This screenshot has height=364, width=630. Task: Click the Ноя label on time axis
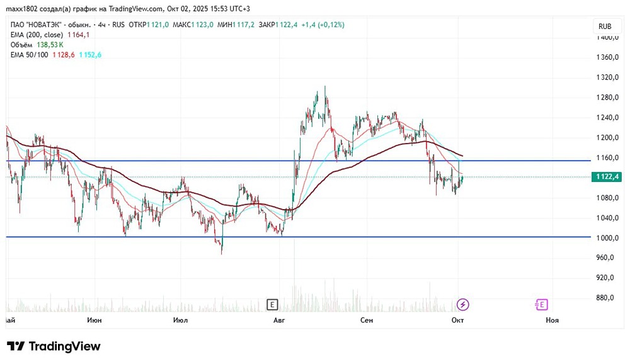[552, 320]
